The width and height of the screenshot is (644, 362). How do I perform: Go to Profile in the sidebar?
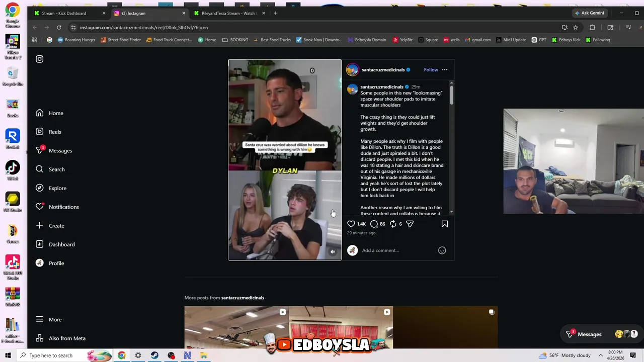50,263
